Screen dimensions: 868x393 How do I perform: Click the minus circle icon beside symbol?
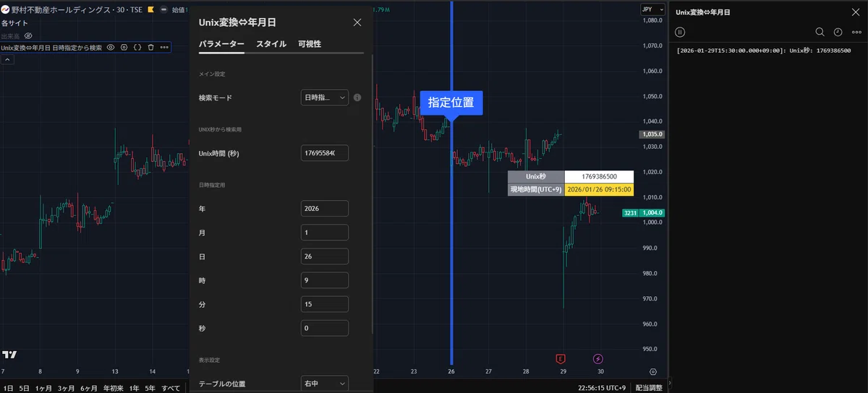click(163, 10)
